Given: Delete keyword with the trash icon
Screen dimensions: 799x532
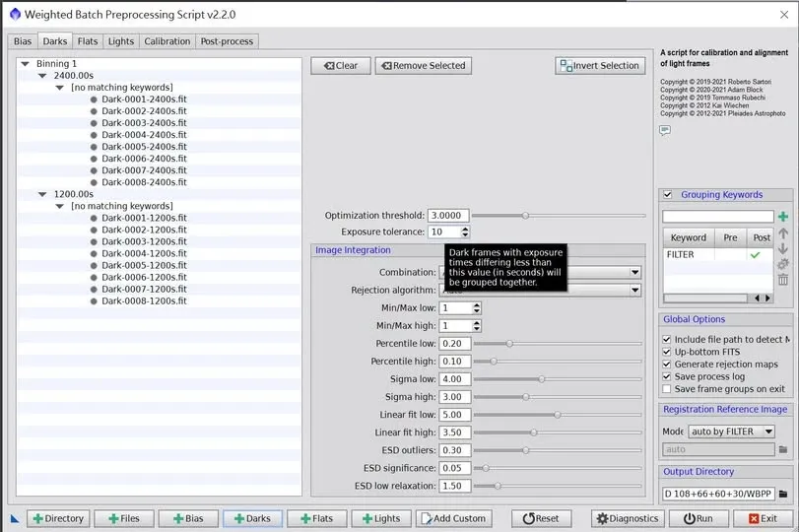Looking at the screenshot, I should point(783,279).
